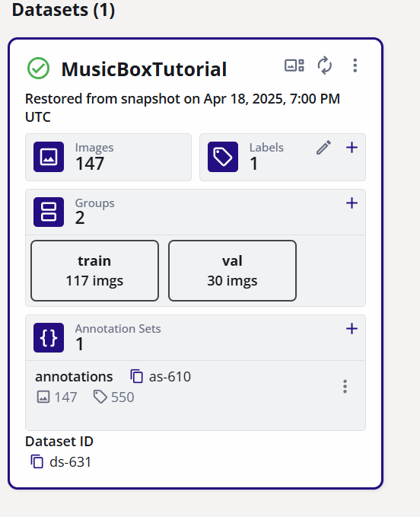The height and width of the screenshot is (517, 420).
Task: Click the annotations set name
Action: click(74, 377)
